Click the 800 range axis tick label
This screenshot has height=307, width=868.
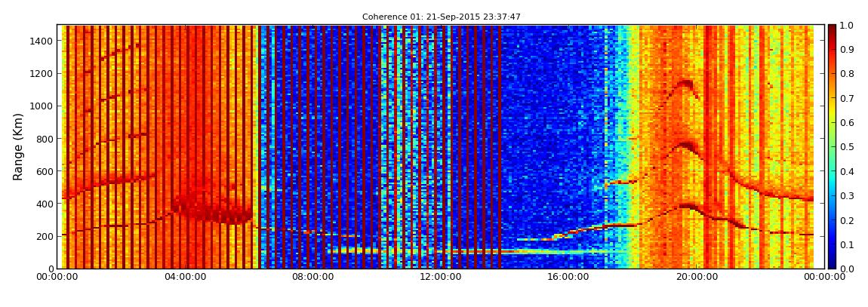pyautogui.click(x=45, y=139)
